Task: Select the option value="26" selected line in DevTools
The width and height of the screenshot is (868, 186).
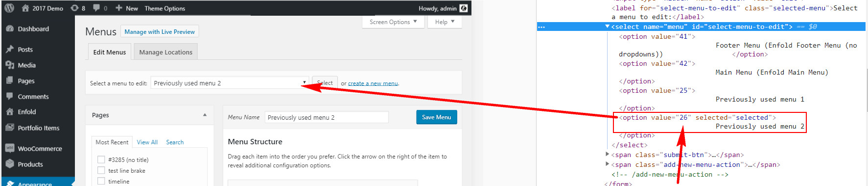Action: 698,117
